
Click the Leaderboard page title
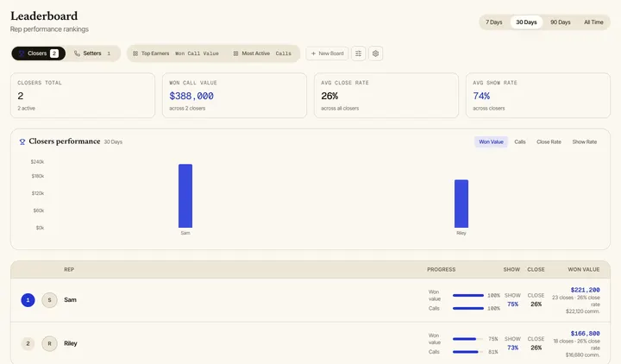[x=44, y=16]
